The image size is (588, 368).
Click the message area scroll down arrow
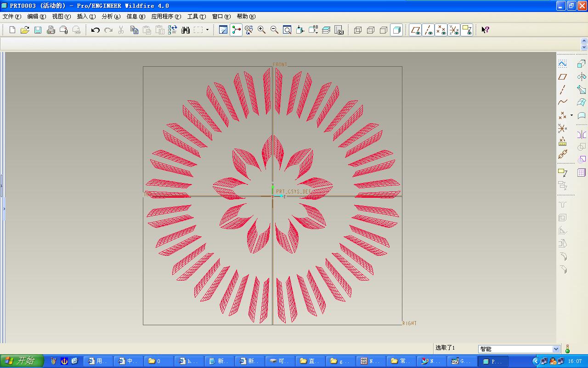pos(584,47)
